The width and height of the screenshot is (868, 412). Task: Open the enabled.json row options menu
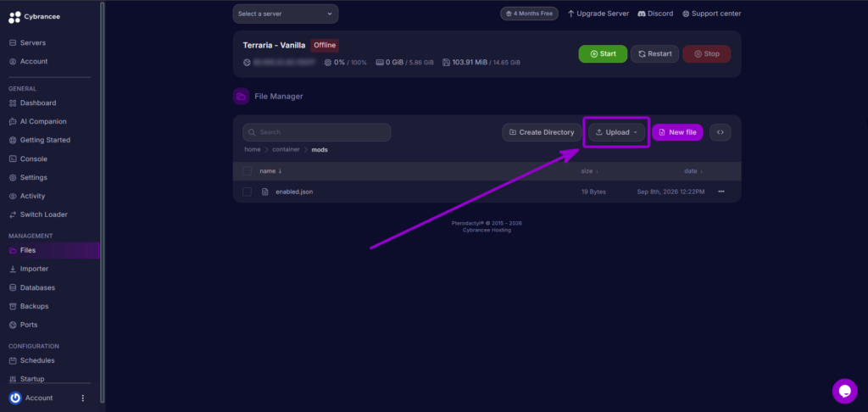[x=721, y=192]
